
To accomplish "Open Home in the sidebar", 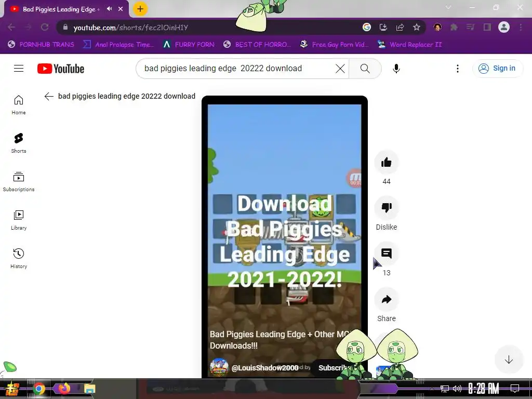I will click(x=19, y=105).
